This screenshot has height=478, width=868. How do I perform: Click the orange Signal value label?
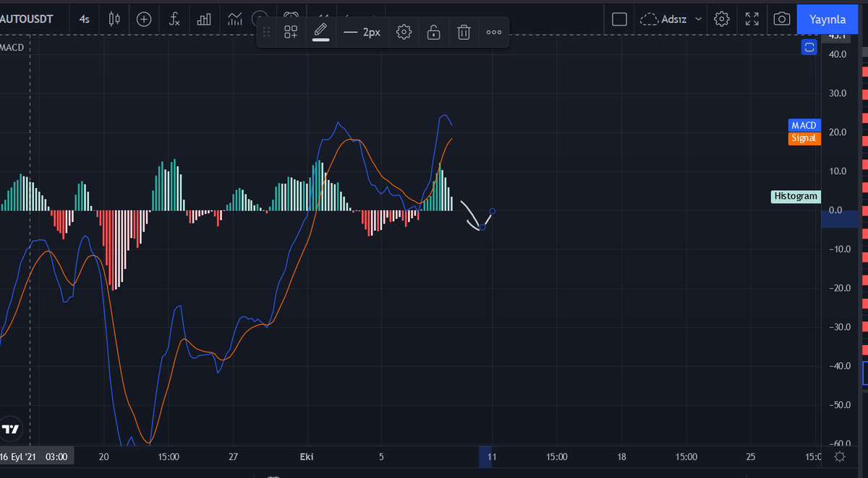click(804, 138)
